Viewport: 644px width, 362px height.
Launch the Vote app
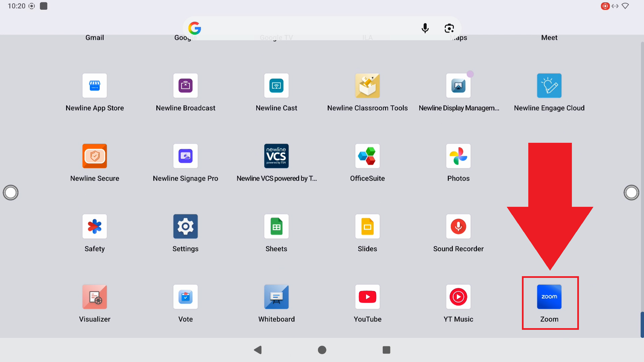coord(185,297)
